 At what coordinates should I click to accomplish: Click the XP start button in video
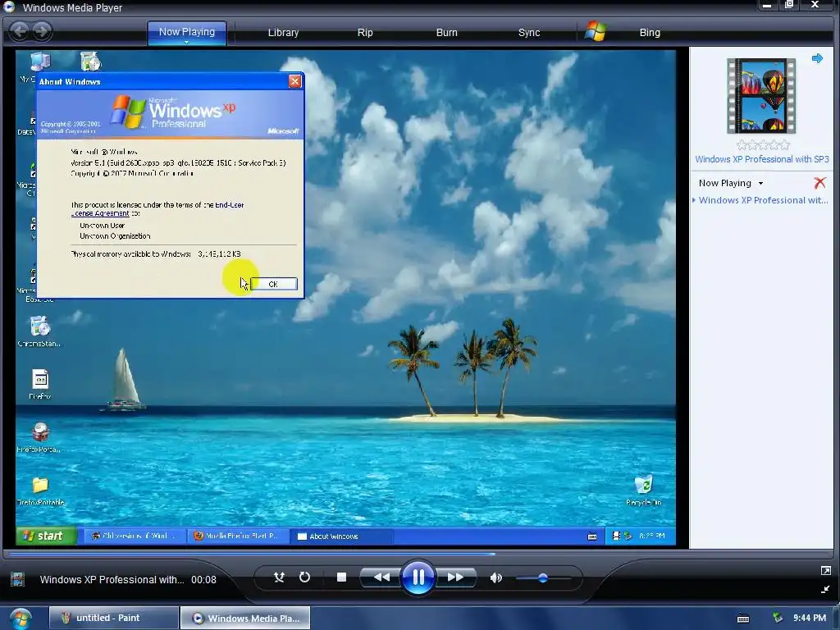[46, 536]
